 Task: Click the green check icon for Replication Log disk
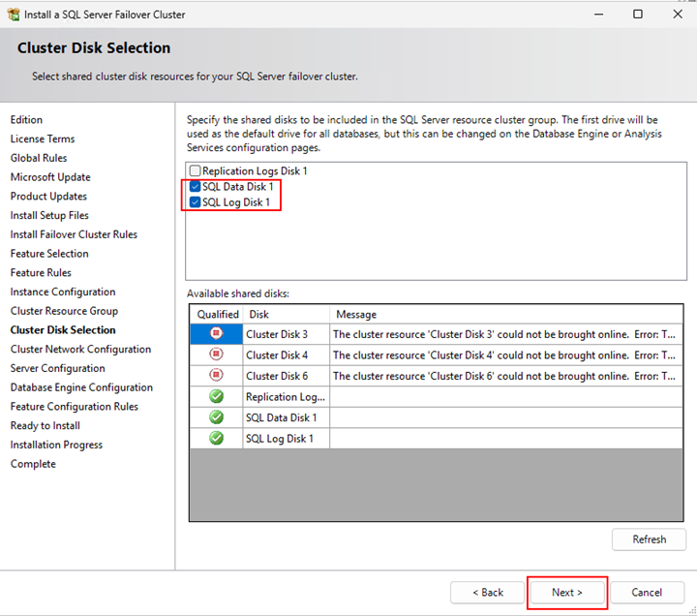(217, 396)
